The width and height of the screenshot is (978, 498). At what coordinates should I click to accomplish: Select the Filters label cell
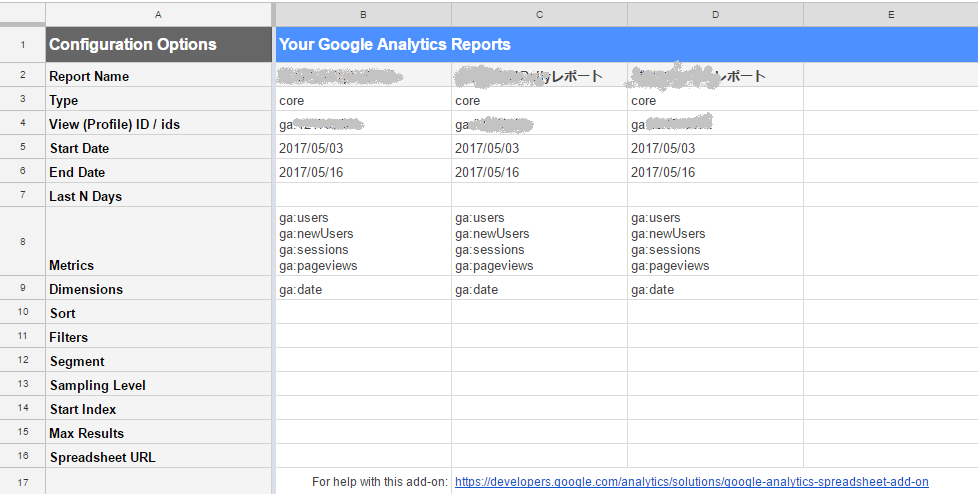click(x=158, y=336)
